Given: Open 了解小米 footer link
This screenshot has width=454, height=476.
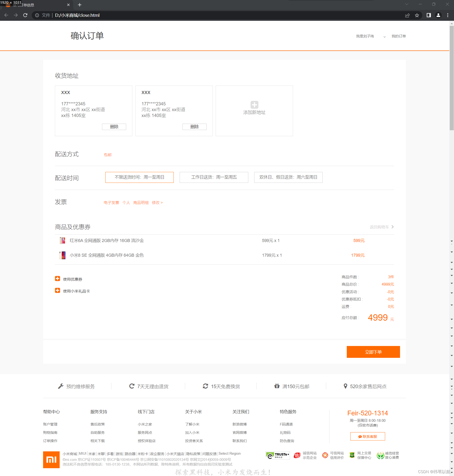Looking at the screenshot, I should coord(192,424).
